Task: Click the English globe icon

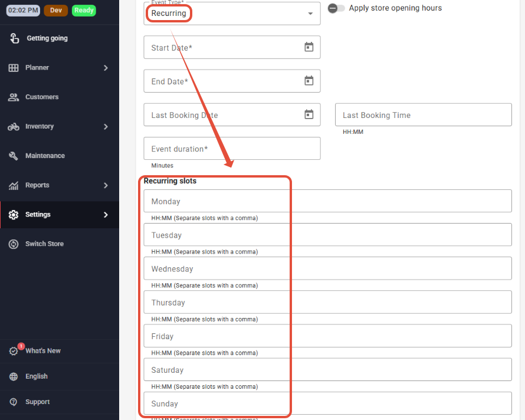Action: pos(14,376)
